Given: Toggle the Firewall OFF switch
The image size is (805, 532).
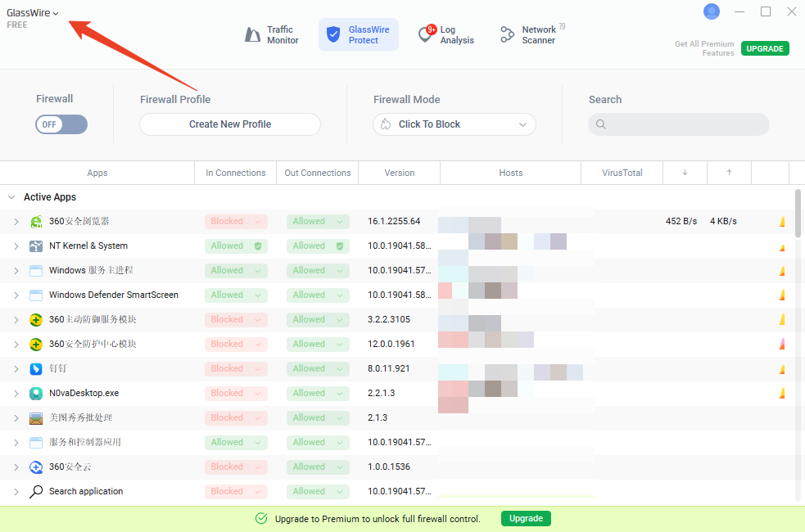Looking at the screenshot, I should click(61, 124).
